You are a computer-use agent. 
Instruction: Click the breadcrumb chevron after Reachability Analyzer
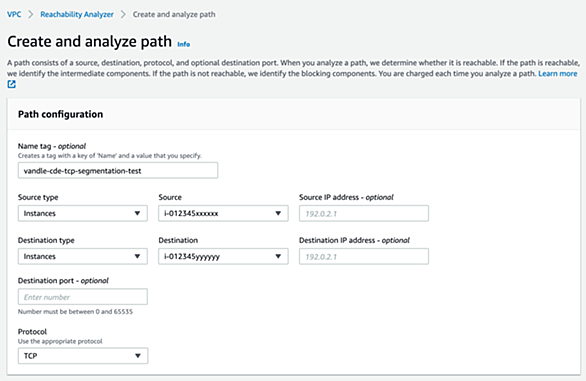tap(123, 15)
